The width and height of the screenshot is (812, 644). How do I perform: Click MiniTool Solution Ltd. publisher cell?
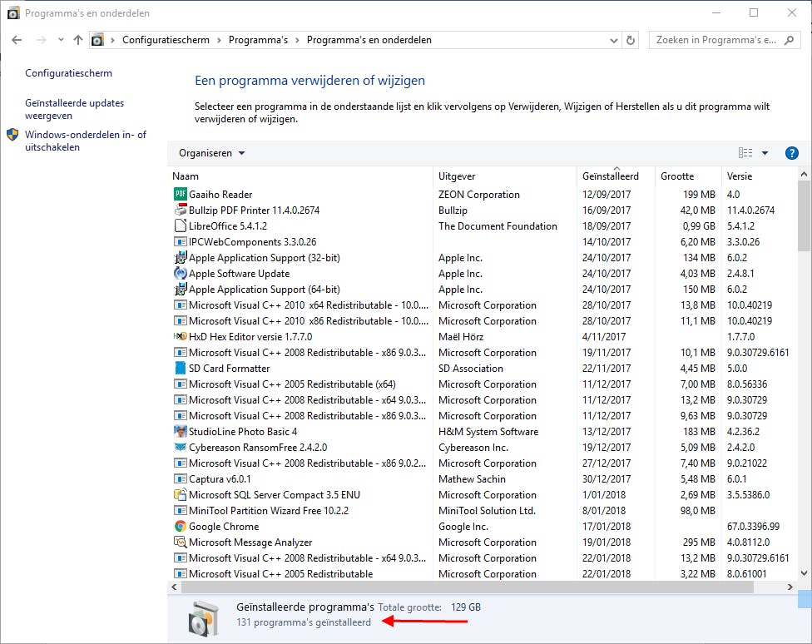pos(487,510)
